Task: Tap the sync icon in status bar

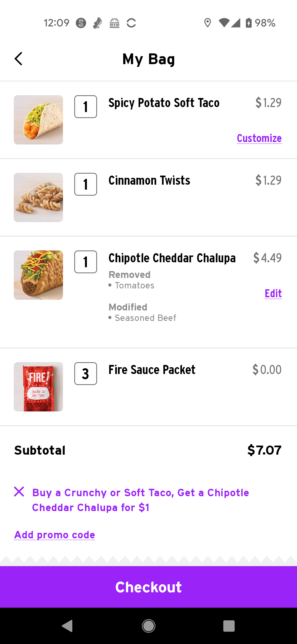Action: point(131,23)
